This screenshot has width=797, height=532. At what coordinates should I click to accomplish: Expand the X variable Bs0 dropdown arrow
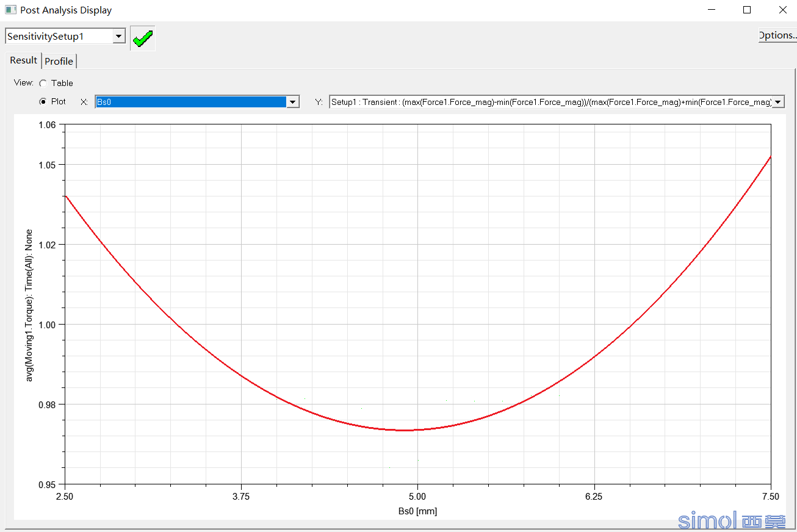click(293, 102)
